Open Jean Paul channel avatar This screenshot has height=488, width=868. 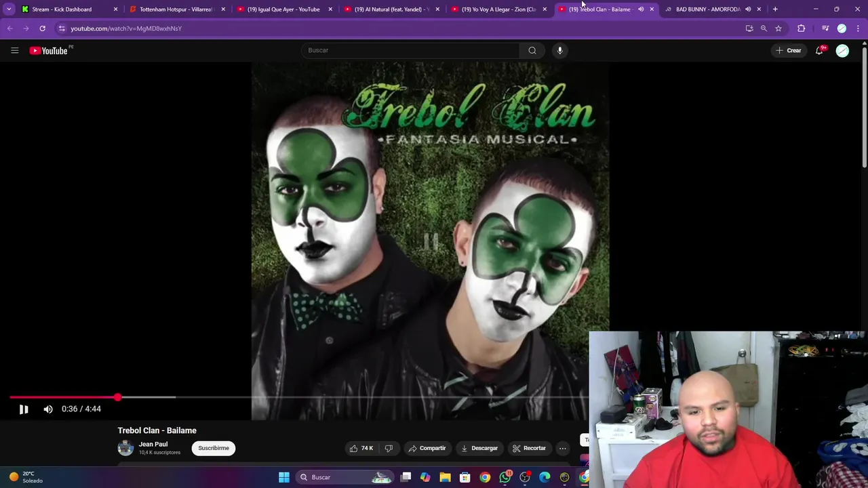(125, 448)
